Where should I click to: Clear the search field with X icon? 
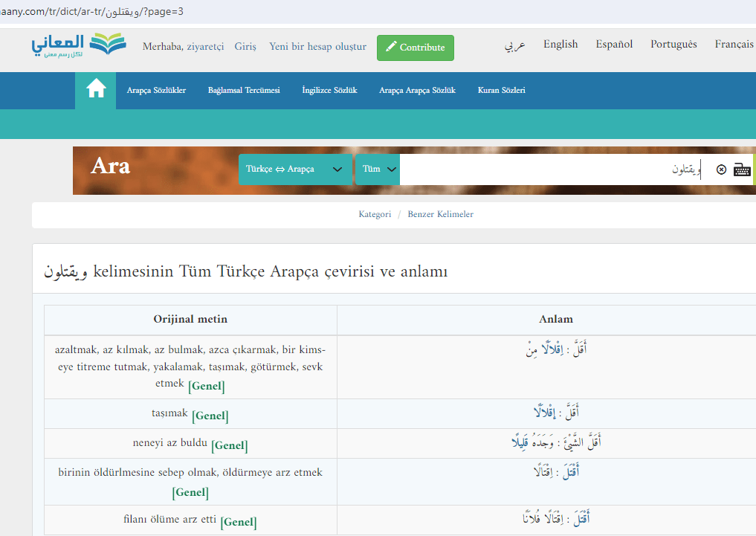[x=721, y=170]
